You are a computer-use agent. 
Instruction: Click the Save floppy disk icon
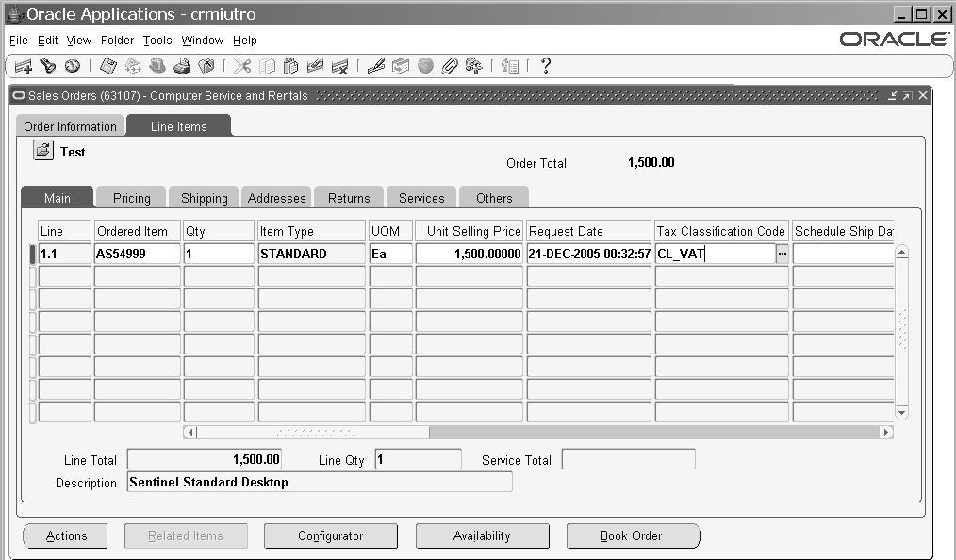tap(107, 66)
